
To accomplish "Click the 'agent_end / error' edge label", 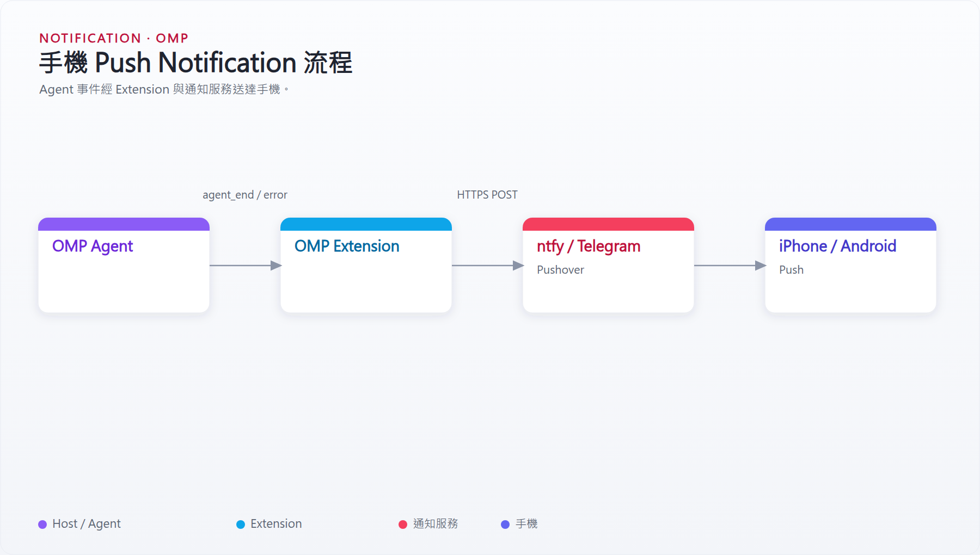I will click(245, 195).
